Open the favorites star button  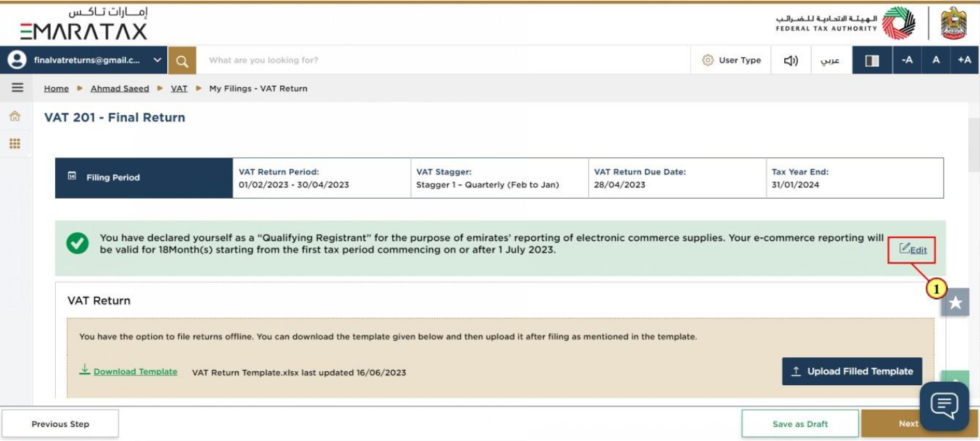click(956, 302)
